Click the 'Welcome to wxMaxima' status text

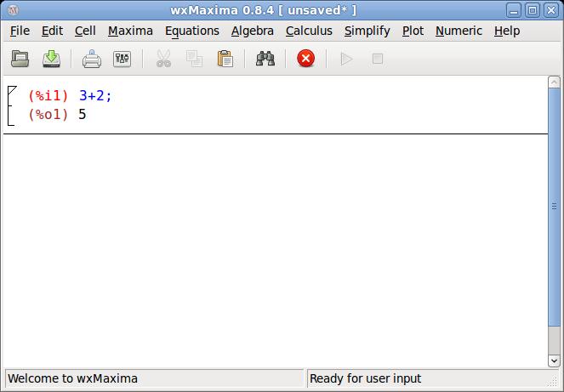72,378
